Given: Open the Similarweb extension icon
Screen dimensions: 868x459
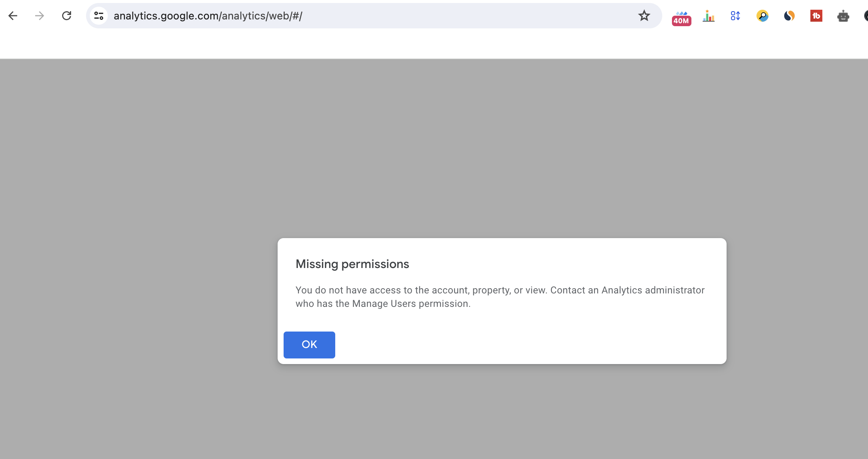Looking at the screenshot, I should coord(789,16).
